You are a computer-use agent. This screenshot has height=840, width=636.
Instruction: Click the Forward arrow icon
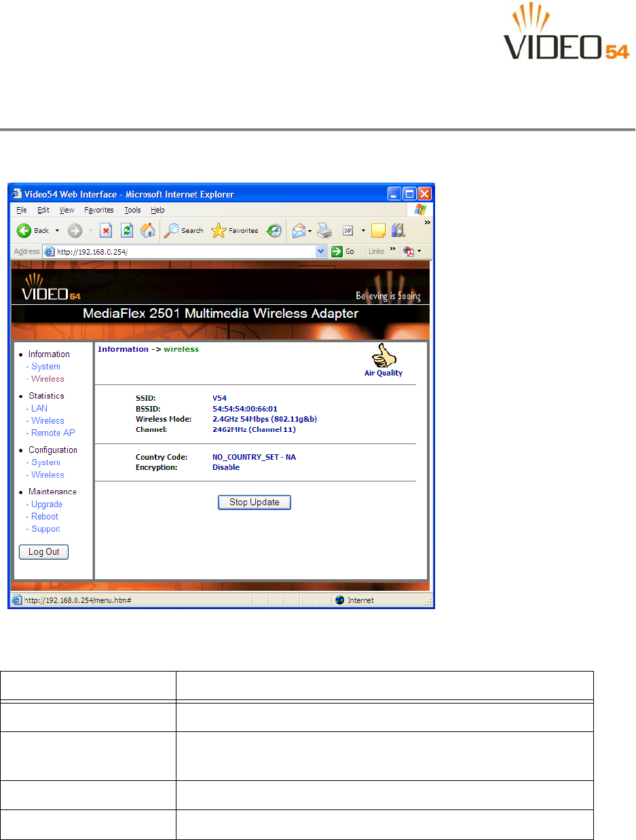pos(75,230)
